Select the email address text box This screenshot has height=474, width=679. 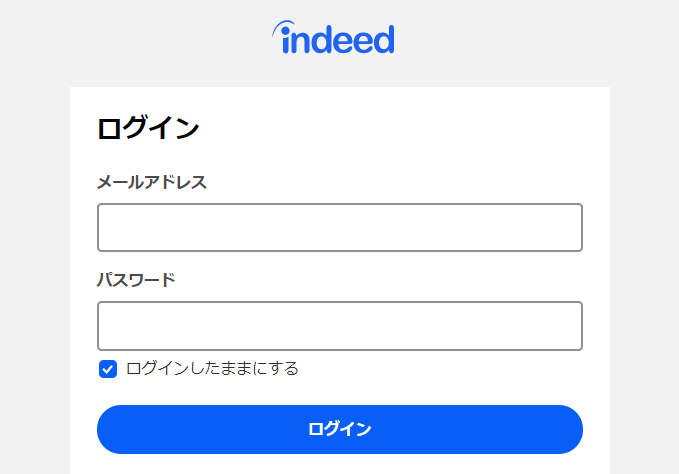point(340,227)
